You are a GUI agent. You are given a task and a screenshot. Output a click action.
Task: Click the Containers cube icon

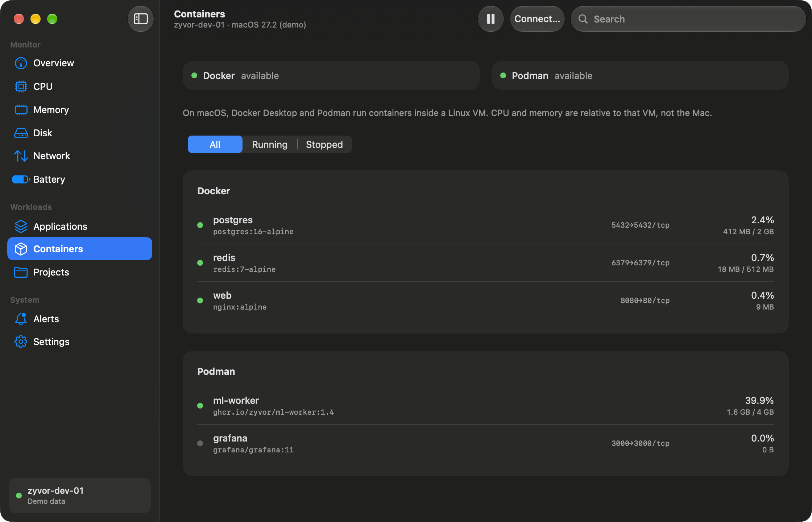21,249
